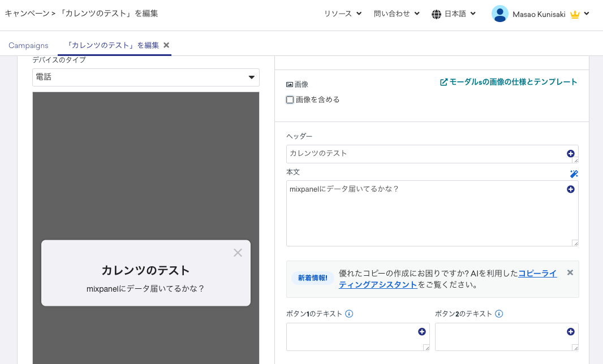Open the info tooltip next to ボタン2のテキスト
The width and height of the screenshot is (603, 364).
pyautogui.click(x=498, y=314)
